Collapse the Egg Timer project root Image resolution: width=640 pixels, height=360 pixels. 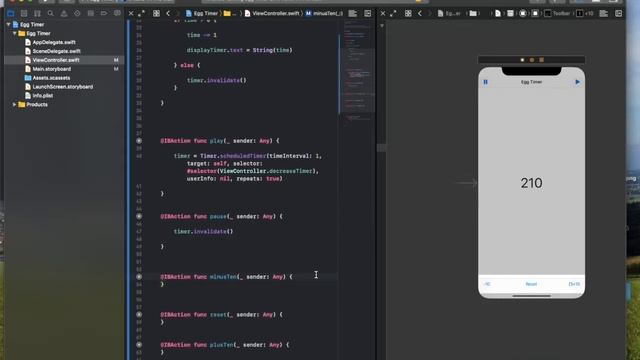[8, 24]
